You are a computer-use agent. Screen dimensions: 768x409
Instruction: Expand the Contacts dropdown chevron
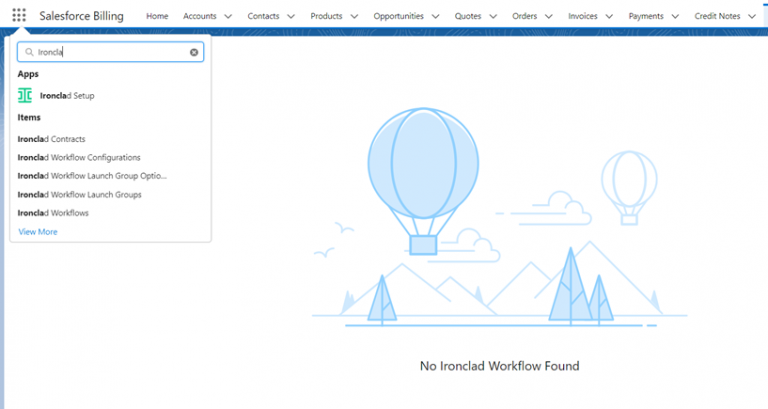(291, 17)
